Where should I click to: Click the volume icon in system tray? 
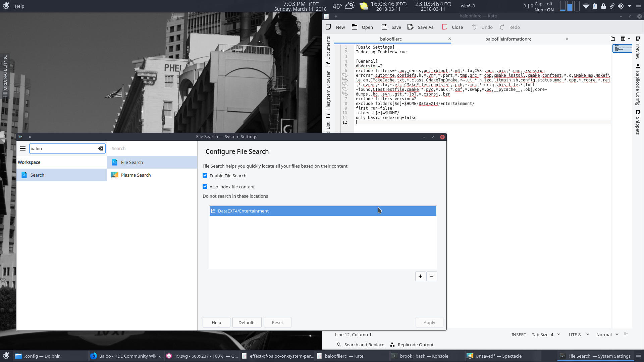pyautogui.click(x=621, y=6)
